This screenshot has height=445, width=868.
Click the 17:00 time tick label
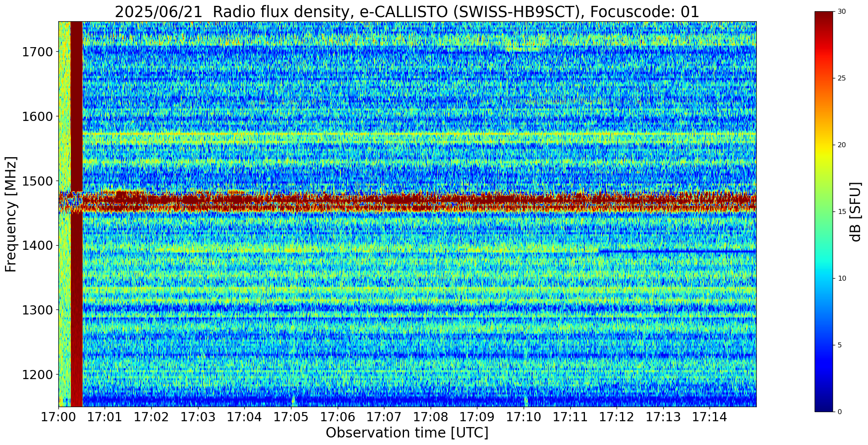click(58, 417)
